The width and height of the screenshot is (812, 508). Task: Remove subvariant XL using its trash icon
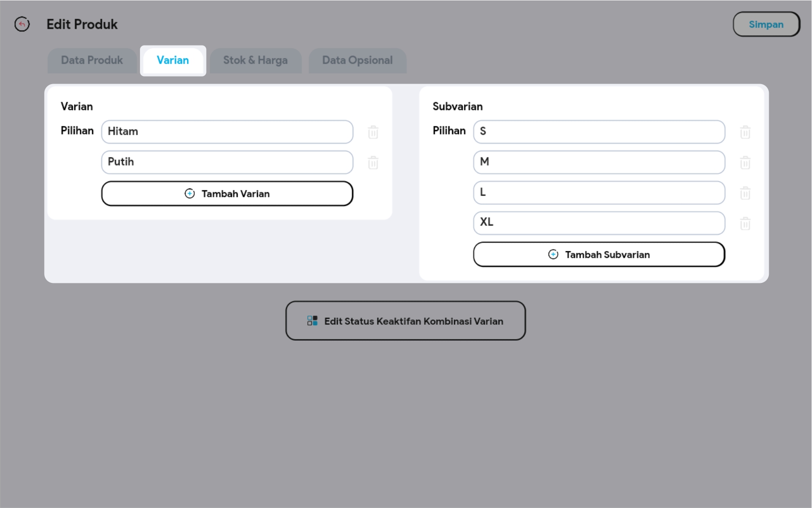(745, 224)
